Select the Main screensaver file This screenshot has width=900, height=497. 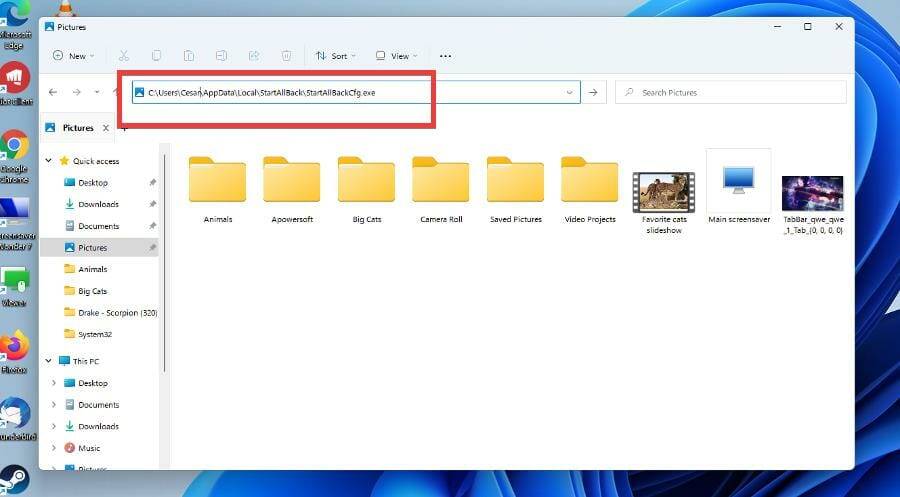coord(739,187)
